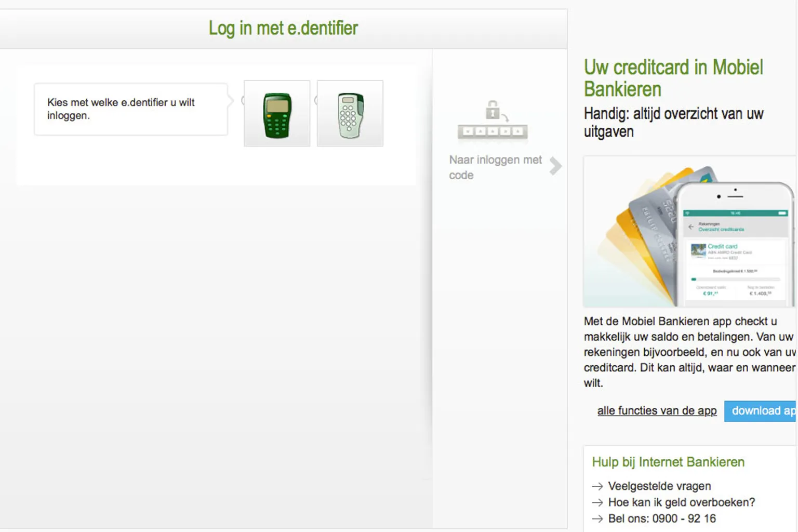Image resolution: width=798 pixels, height=532 pixels.
Task: Click the palm-tree credit card thumbnail
Action: click(x=698, y=250)
